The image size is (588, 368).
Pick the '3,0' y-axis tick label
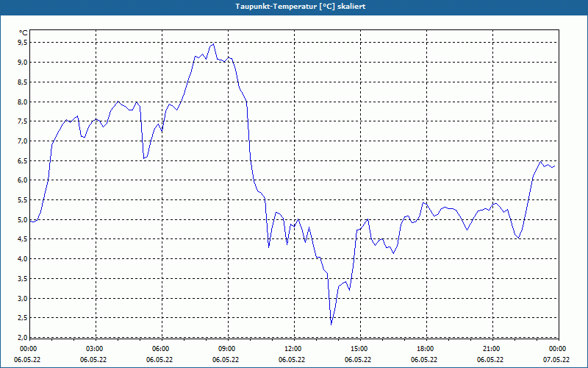click(x=23, y=299)
